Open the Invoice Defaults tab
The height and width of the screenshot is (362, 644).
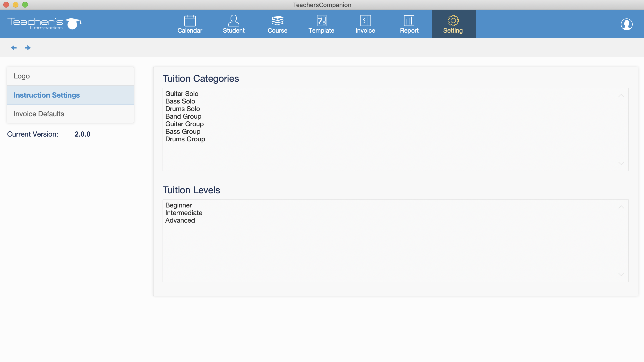pos(70,114)
